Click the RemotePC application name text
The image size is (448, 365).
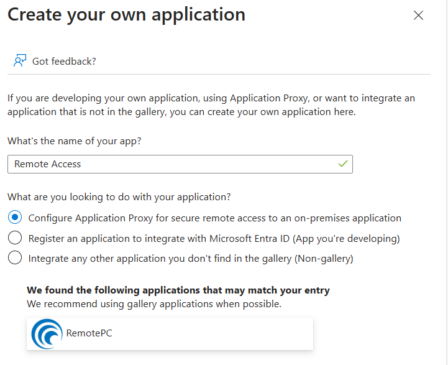click(89, 333)
